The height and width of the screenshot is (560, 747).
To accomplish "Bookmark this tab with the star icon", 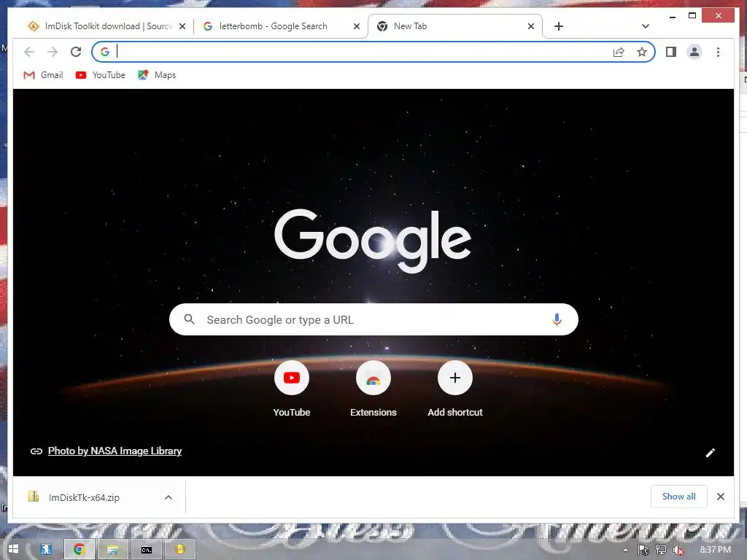I will point(642,52).
